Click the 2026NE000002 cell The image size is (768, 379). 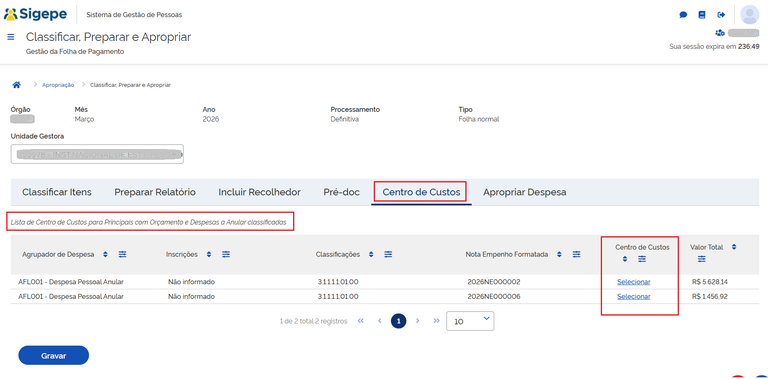pyautogui.click(x=494, y=282)
